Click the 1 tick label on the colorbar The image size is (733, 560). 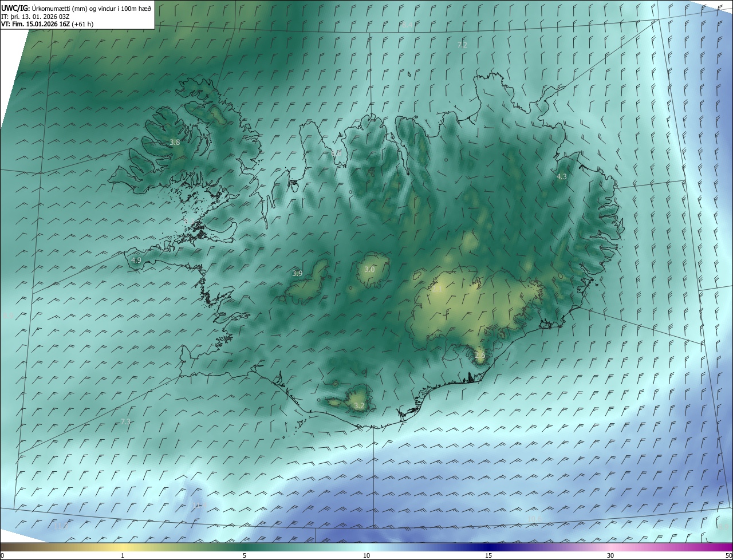pos(123,555)
